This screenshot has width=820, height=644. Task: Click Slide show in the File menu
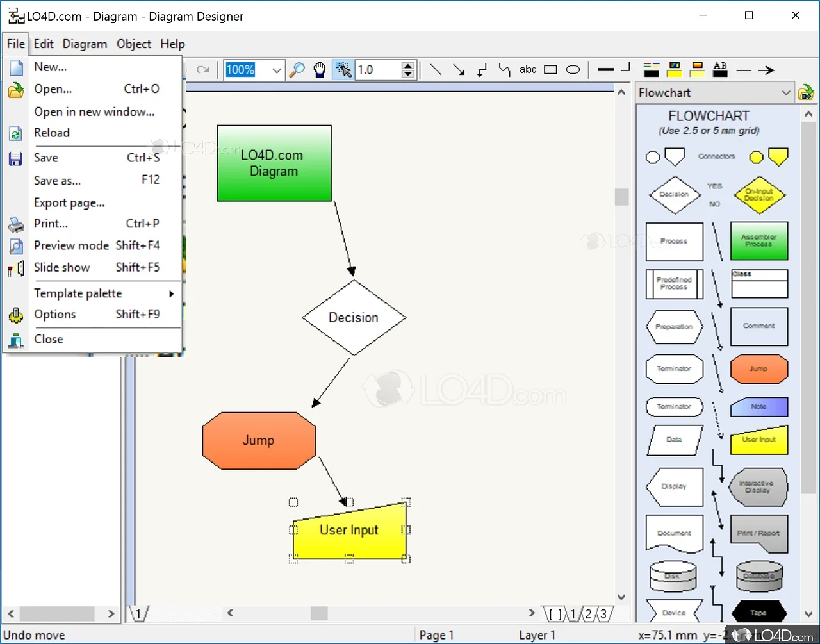(62, 267)
